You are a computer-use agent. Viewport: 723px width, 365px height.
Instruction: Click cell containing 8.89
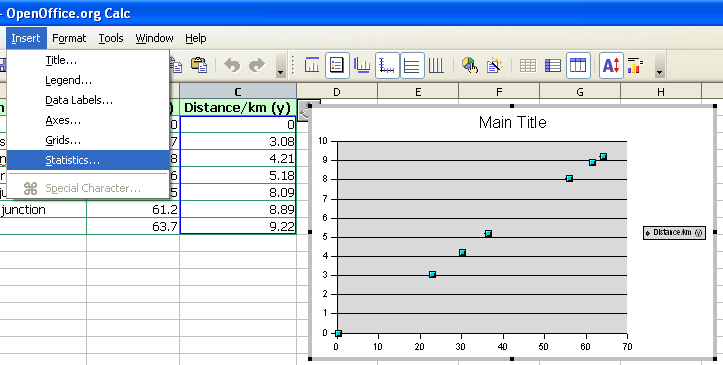pos(238,210)
